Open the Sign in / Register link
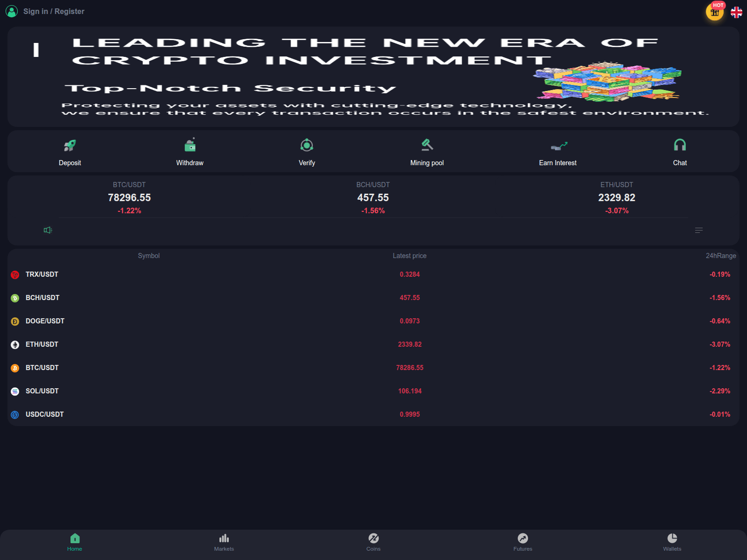 pos(54,11)
